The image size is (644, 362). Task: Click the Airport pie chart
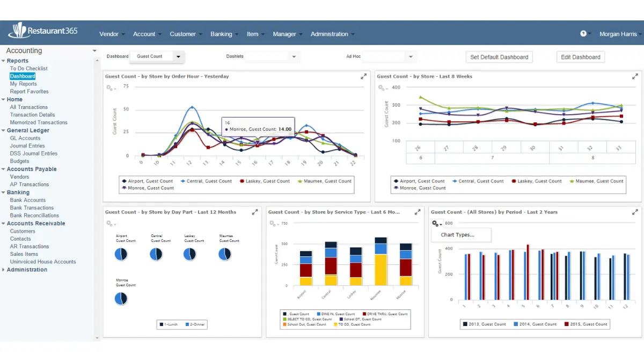pos(121,255)
